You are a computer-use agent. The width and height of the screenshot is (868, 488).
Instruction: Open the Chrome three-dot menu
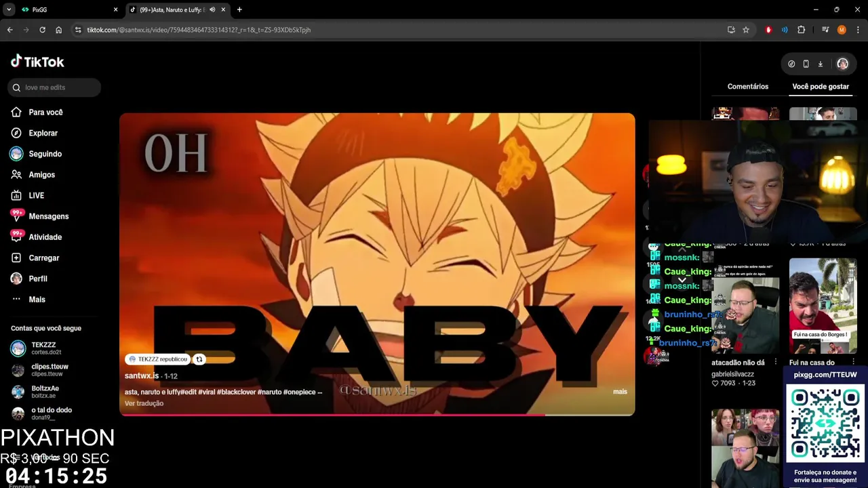pos(858,30)
